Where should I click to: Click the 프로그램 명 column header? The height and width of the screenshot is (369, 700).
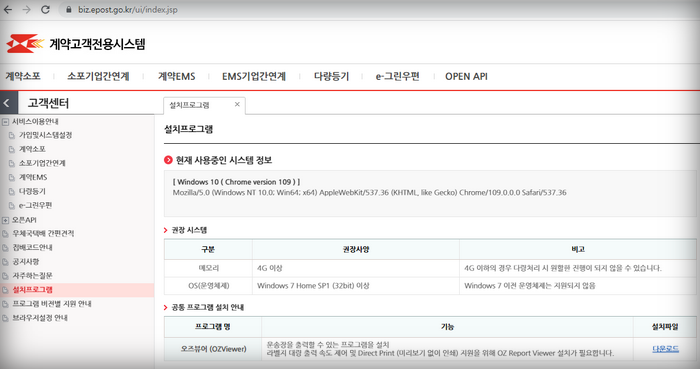(x=213, y=327)
